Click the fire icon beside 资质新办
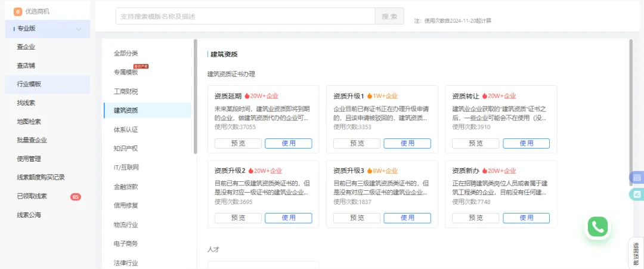Viewport: 644px width, 269px height. (x=485, y=171)
